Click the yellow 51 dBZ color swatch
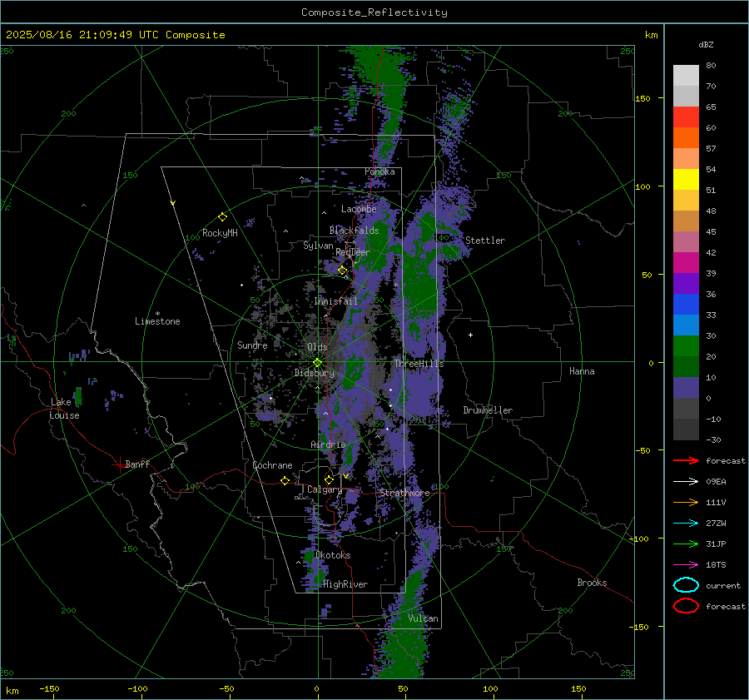Viewport: 749px width, 700px height. [x=686, y=179]
